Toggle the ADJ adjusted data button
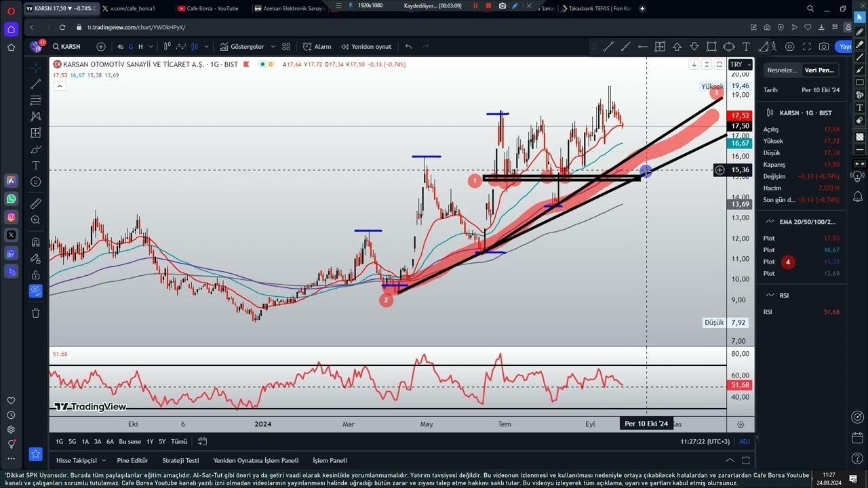This screenshot has height=488, width=868. (744, 441)
